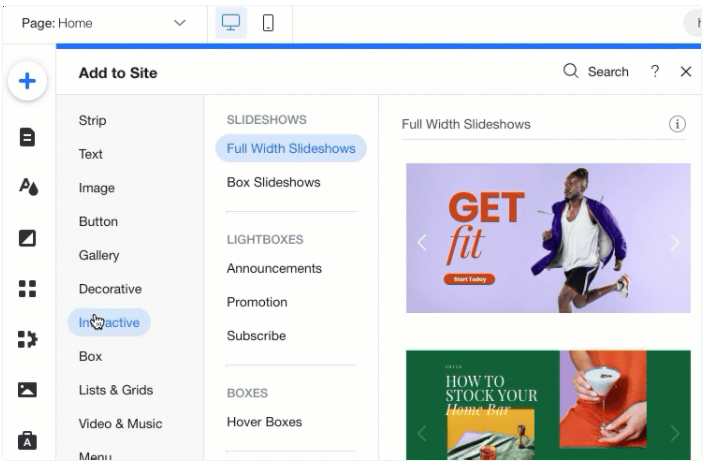The image size is (704, 468).
Task: Open the Background icon in left sidebar
Action: [x=28, y=238]
